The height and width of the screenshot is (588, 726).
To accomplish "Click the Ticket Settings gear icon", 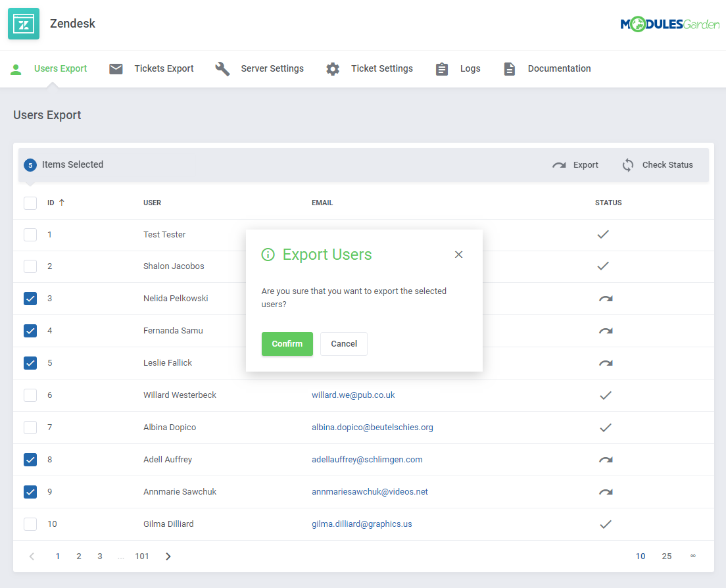I will coord(333,68).
